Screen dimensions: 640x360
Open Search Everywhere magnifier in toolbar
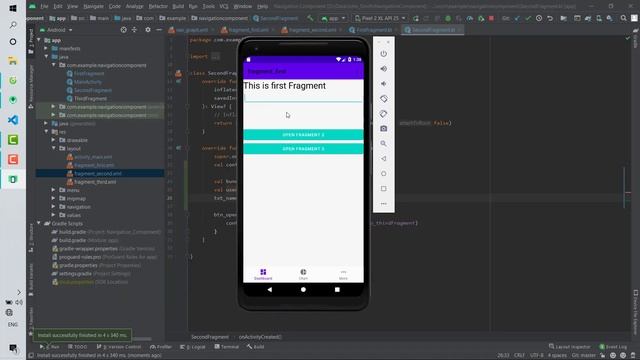tap(623, 18)
